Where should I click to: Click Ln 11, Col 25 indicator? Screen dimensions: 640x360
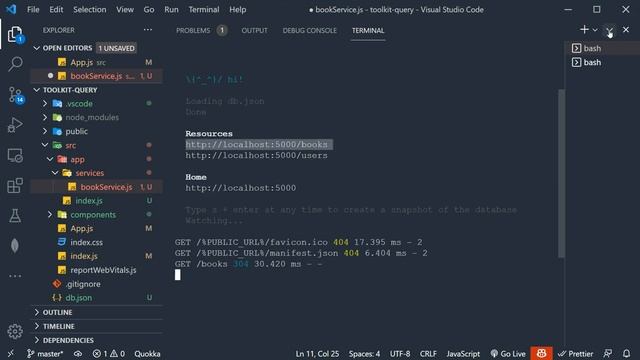[x=317, y=354]
